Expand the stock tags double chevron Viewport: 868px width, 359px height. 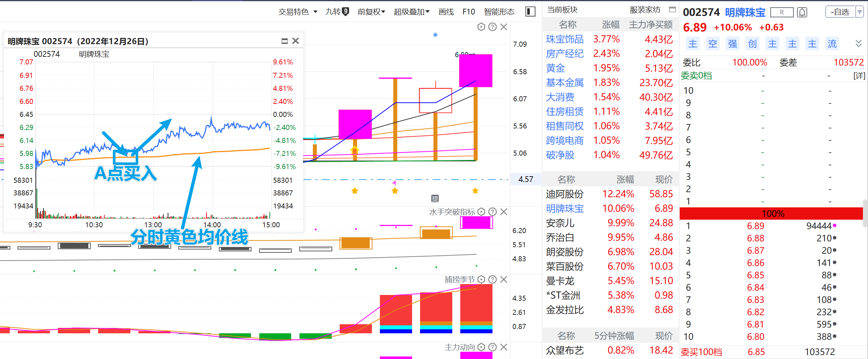(858, 43)
